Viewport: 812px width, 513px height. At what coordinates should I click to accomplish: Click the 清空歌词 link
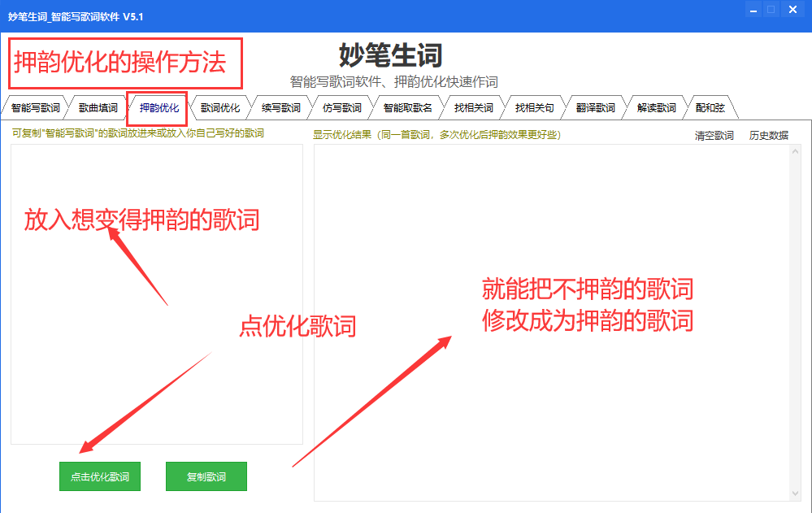[x=714, y=136]
